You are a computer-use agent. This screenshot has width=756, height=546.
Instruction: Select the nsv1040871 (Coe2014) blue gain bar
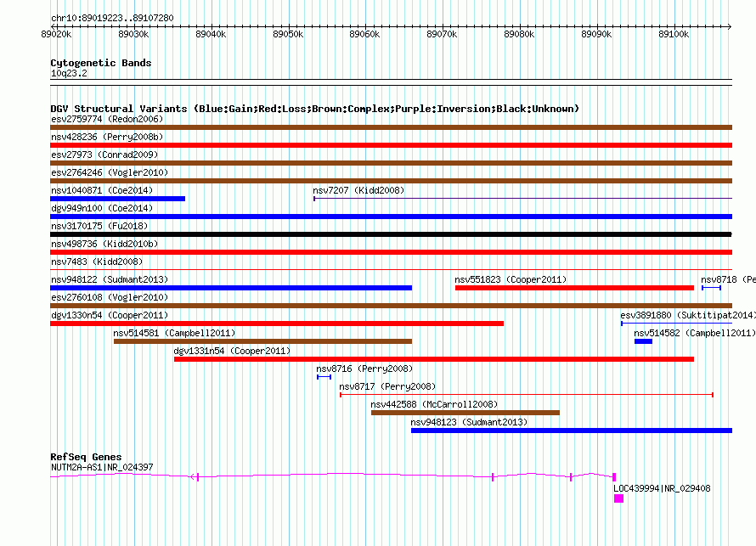point(117,199)
